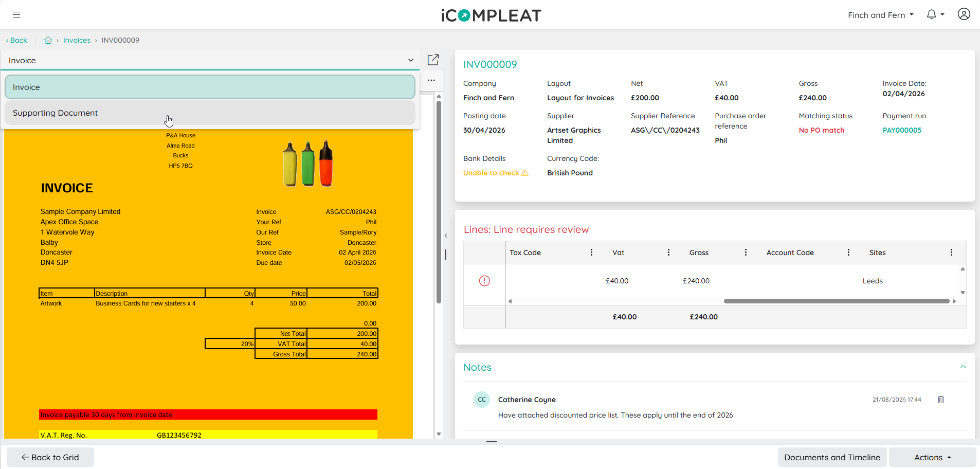Open the user profile icon
This screenshot has width=980, height=469.
click(x=964, y=14)
